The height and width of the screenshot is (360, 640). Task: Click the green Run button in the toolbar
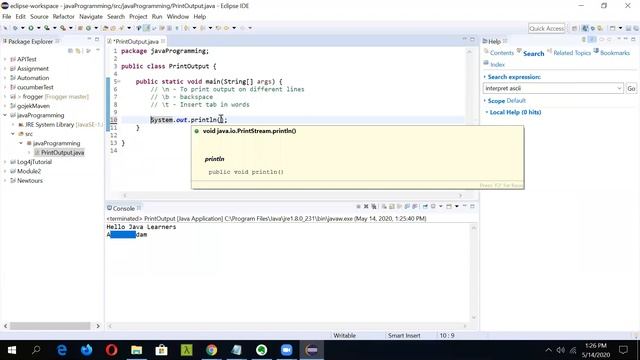pos(31,28)
